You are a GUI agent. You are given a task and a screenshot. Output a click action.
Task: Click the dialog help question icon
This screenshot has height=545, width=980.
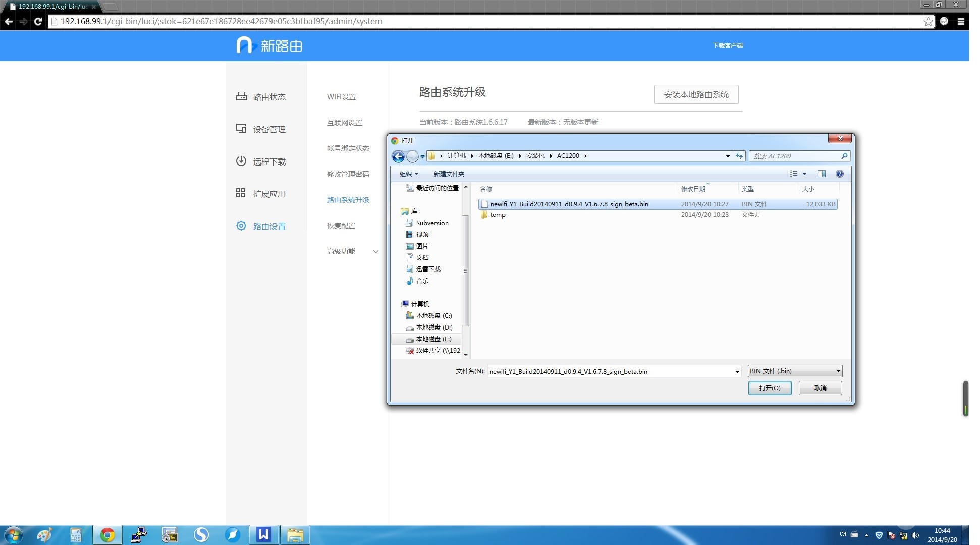coord(840,174)
